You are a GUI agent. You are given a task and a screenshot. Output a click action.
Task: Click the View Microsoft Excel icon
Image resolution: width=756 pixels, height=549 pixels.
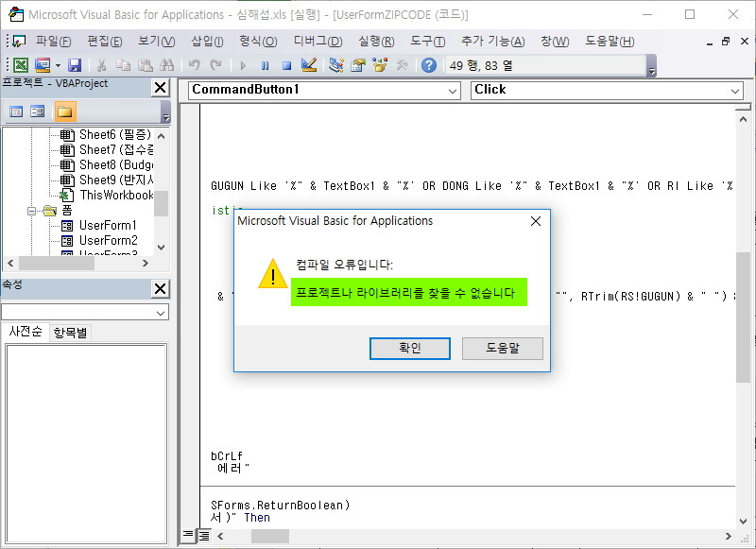[x=21, y=65]
